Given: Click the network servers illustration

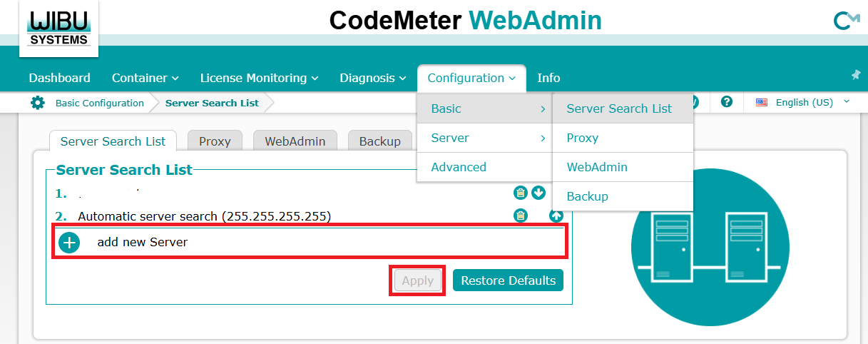Looking at the screenshot, I should [710, 248].
